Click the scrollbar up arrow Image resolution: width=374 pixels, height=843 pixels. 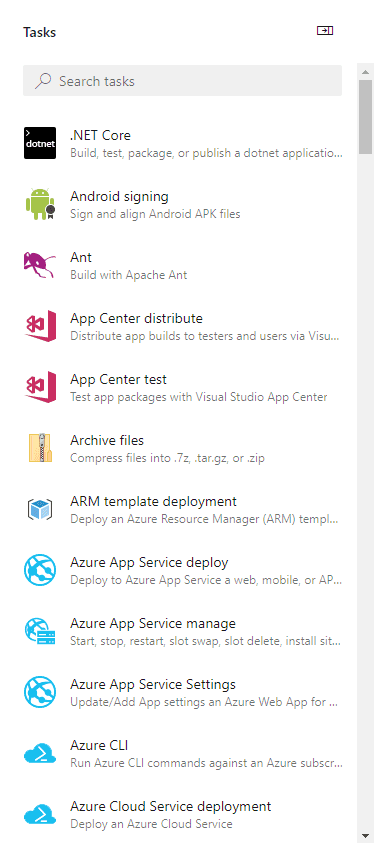tap(366, 72)
